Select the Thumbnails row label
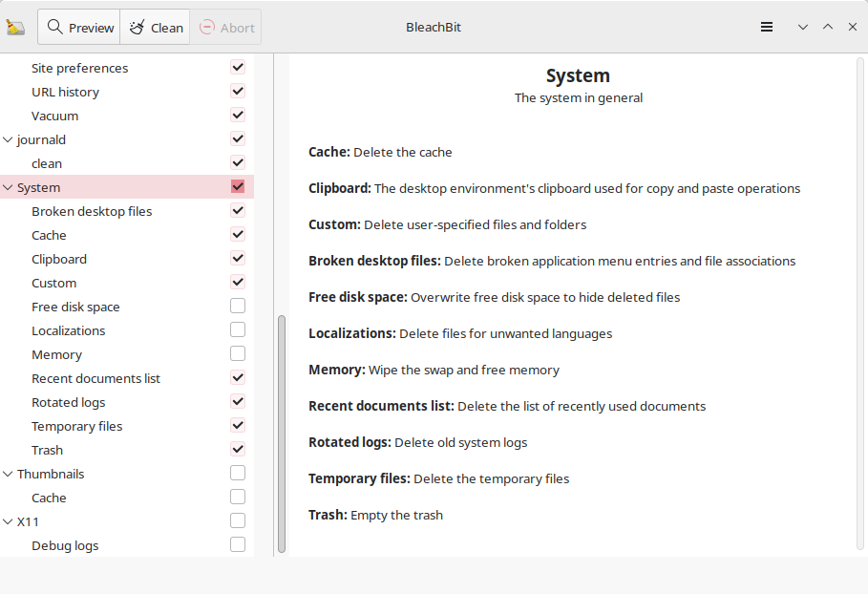The width and height of the screenshot is (868, 594). coord(51,474)
